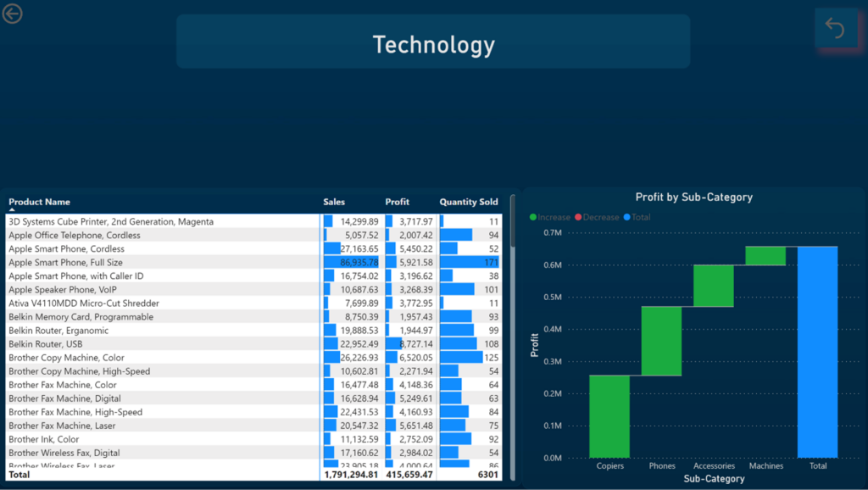
Task: Click the blue Total bar in chart
Action: [817, 352]
